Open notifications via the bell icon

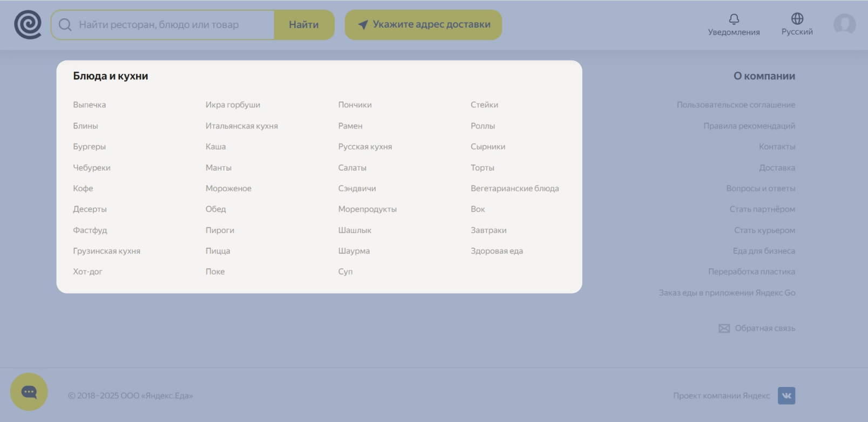(734, 19)
